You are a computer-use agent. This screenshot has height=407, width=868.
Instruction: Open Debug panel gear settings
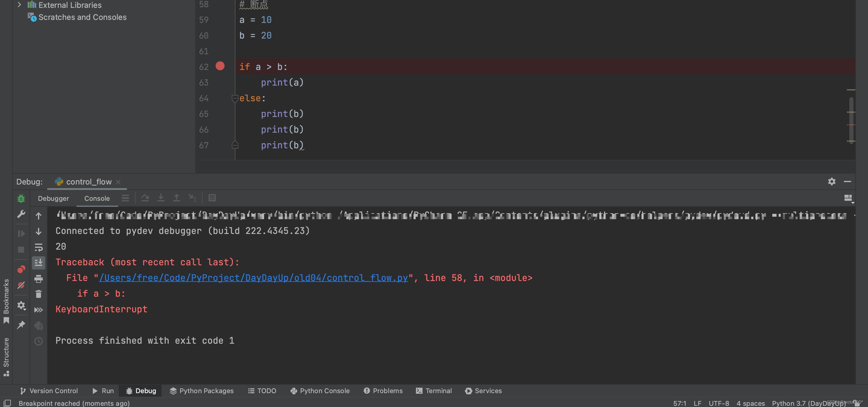tap(831, 181)
